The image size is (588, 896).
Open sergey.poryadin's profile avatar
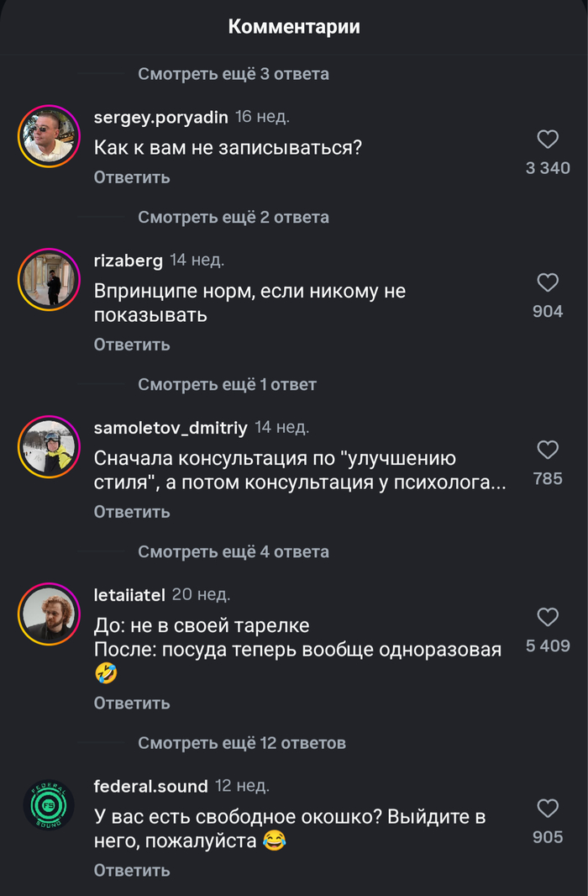coord(48,136)
